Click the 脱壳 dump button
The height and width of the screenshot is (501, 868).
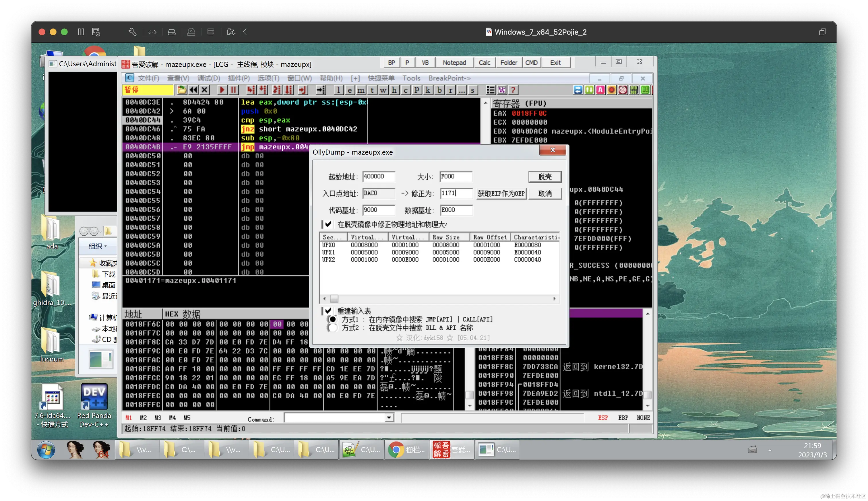545,177
